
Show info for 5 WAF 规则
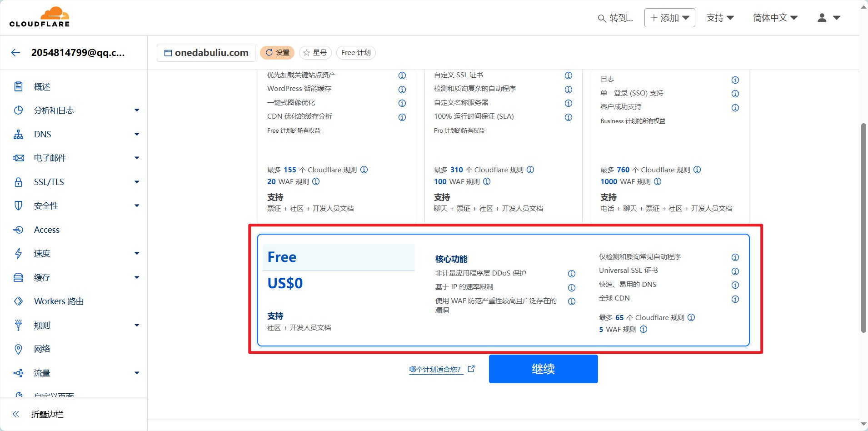coord(644,329)
